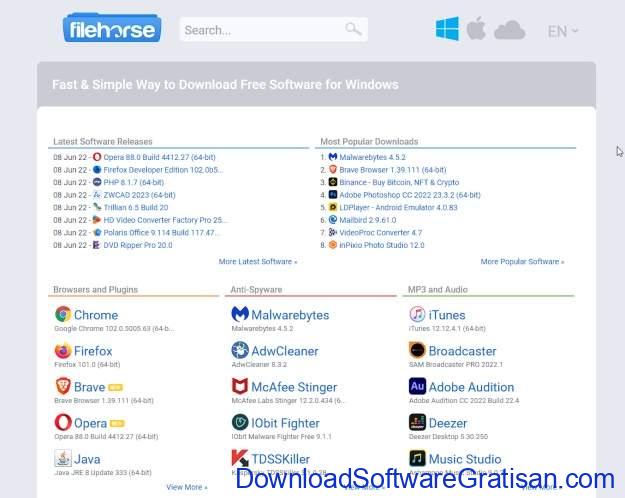This screenshot has width=625, height=498.
Task: Click the IObit Fighter icon
Action: coord(240,422)
